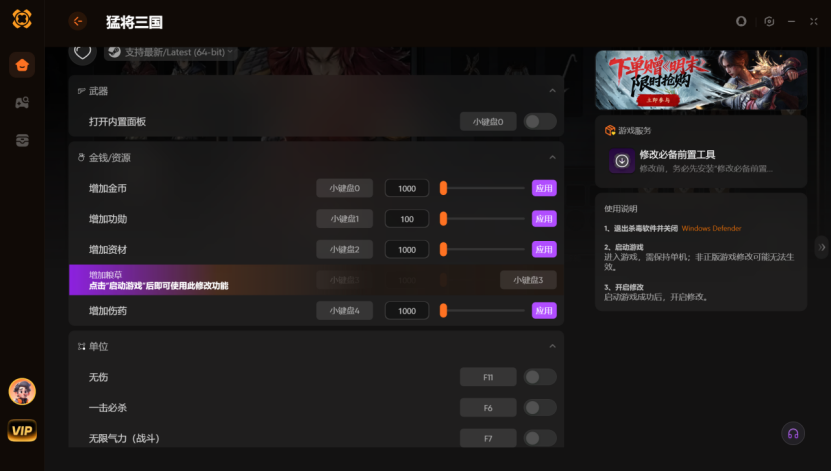
Task: Open the 支持最新/Latest version dropdown
Action: [171, 52]
